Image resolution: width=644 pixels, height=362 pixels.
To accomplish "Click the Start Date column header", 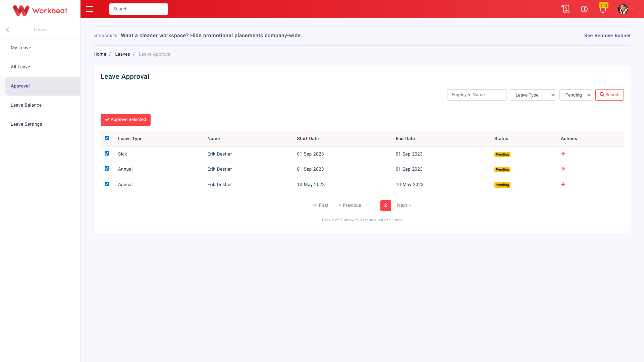I will 308,139.
